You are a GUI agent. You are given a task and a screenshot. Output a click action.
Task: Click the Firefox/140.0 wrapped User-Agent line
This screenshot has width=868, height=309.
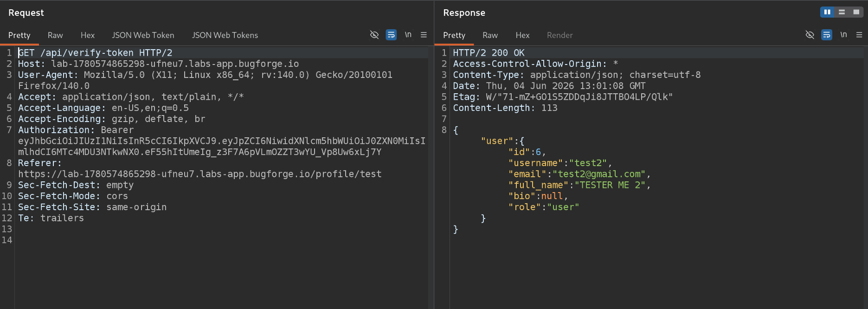(54, 86)
